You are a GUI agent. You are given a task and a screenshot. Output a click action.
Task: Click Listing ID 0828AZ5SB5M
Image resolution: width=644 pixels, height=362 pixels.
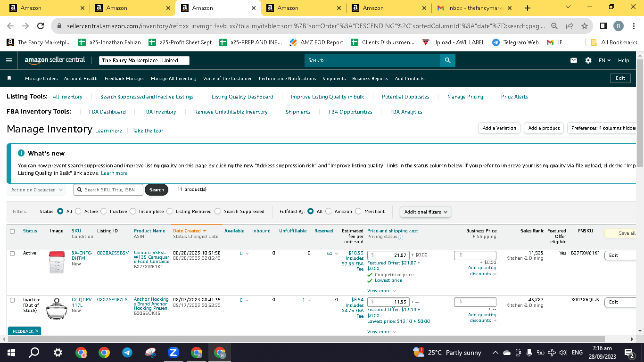[113, 253]
